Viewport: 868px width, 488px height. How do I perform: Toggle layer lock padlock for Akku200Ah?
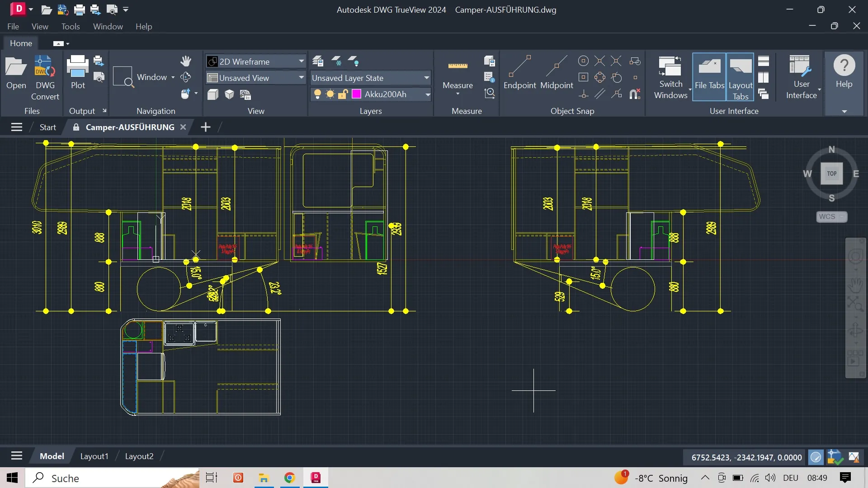pos(343,94)
